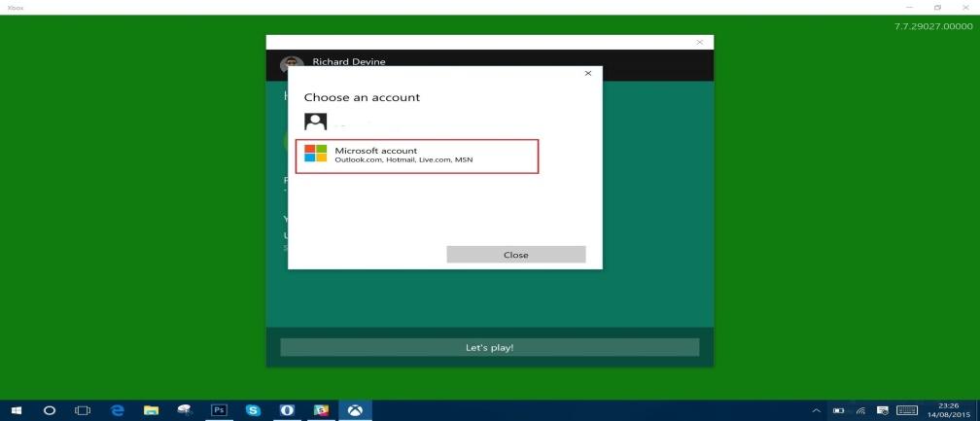Open Action Center notifications icon
Screen dimensions: 980x421
883,411
